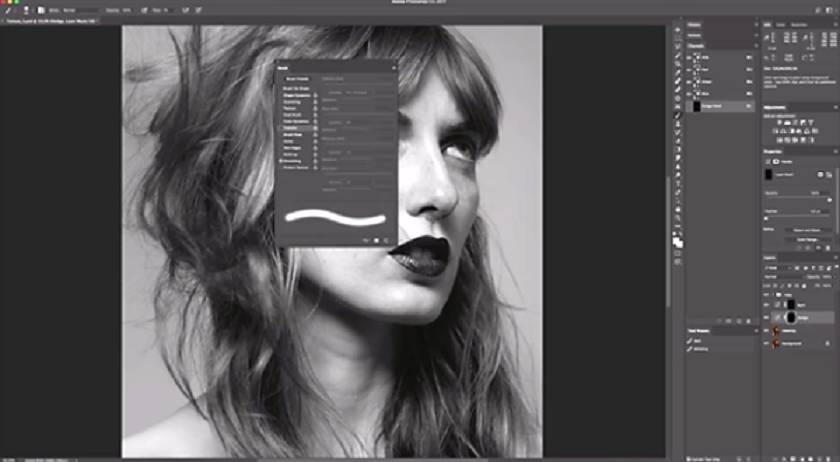Load channel as selection in Channels panel
Screen dimensions: 840x462
tap(719, 321)
